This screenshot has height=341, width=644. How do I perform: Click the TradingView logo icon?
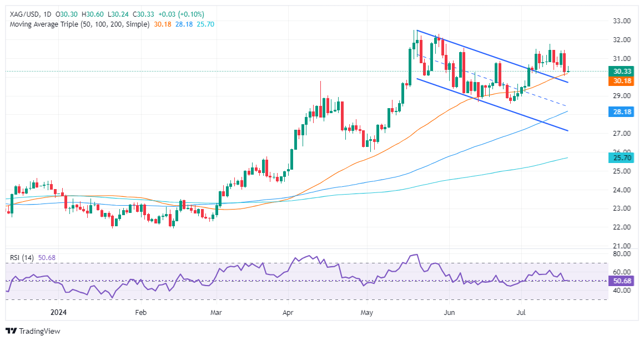point(12,331)
